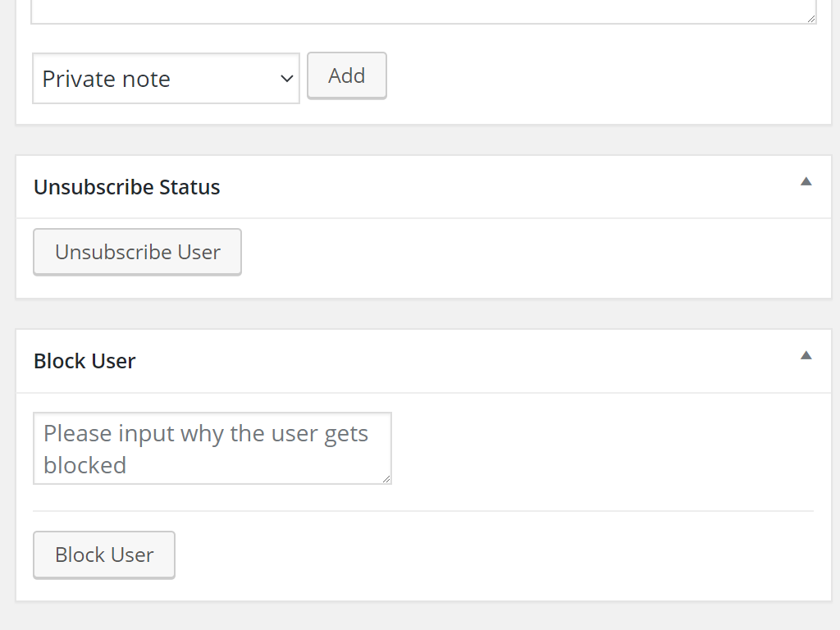The image size is (840, 630).
Task: Toggle panel via Unsubscribe Status title
Action: coord(127,188)
